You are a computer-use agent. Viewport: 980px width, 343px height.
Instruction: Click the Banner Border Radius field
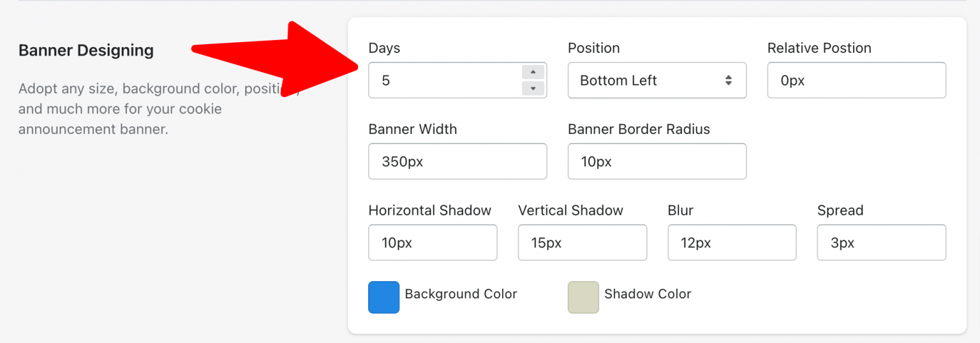tap(657, 161)
